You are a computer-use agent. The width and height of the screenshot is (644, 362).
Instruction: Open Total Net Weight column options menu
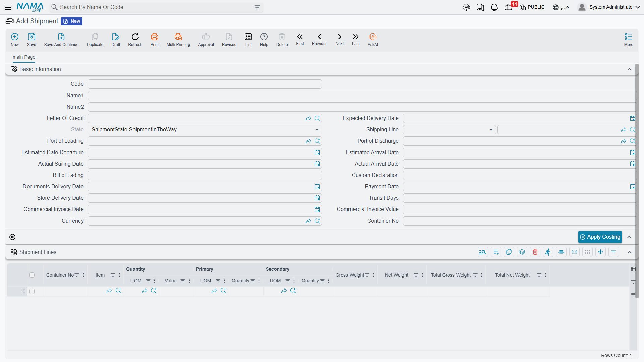click(545, 275)
